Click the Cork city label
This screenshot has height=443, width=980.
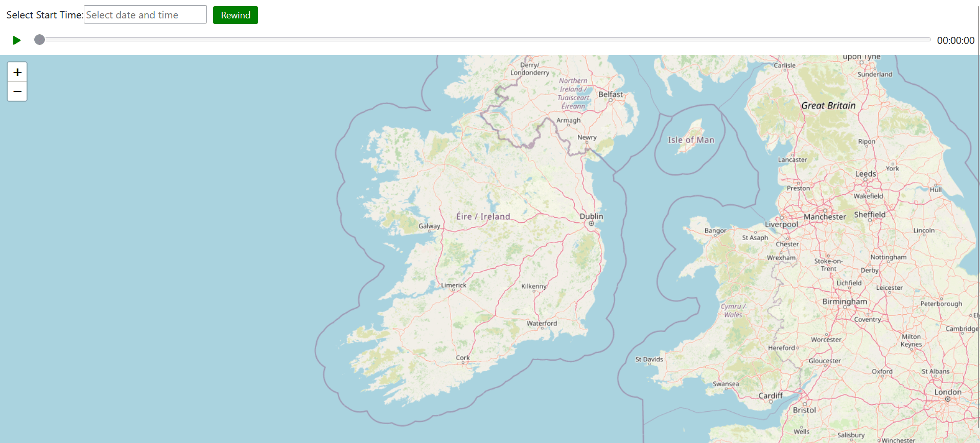[x=463, y=358]
